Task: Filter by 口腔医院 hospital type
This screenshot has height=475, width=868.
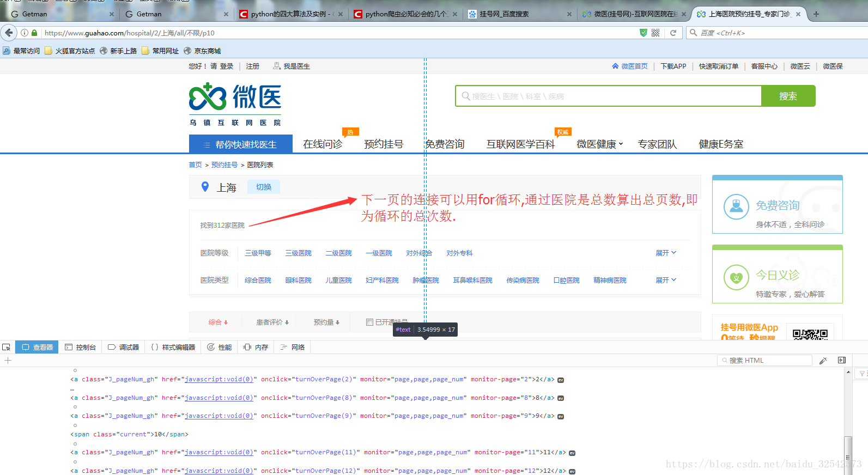Action: point(566,280)
